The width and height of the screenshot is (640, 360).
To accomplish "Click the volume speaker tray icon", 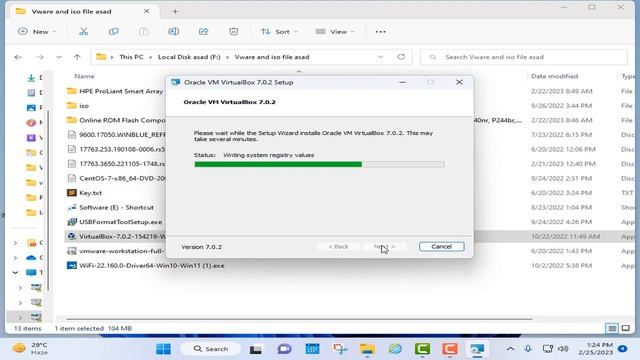I will pyautogui.click(x=563, y=349).
